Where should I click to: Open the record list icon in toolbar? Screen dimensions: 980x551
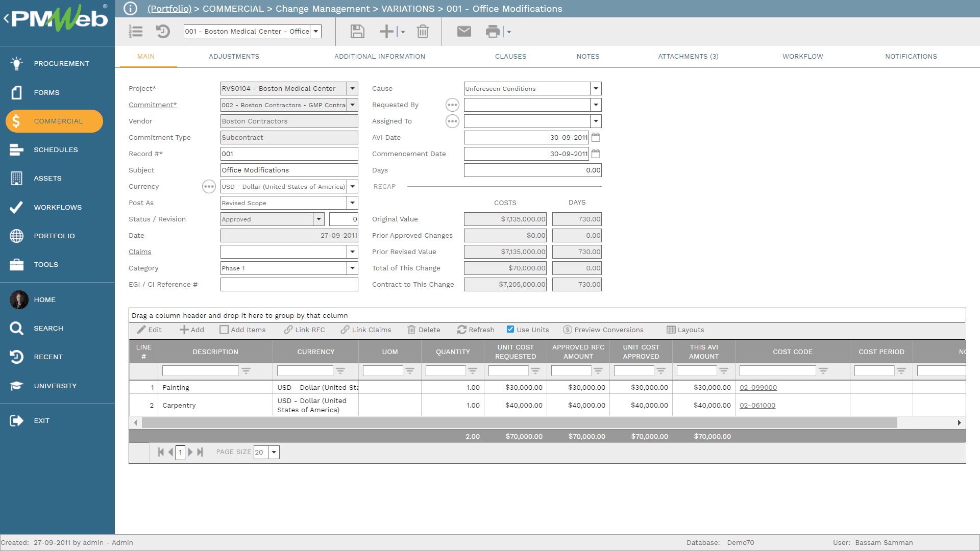click(136, 32)
